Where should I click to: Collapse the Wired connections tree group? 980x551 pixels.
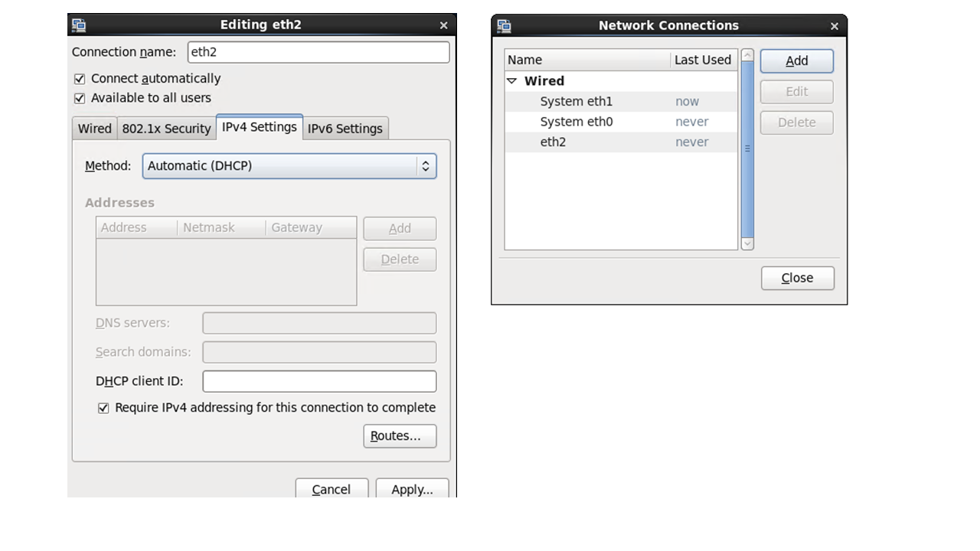tap(512, 81)
